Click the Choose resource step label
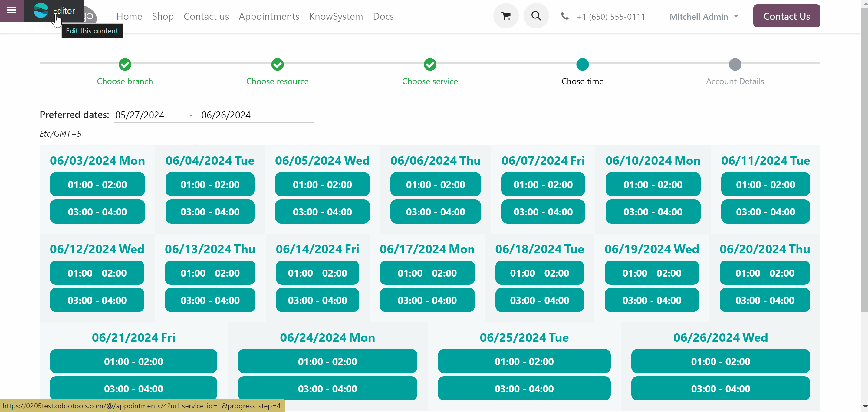The height and width of the screenshot is (412, 868). point(277,81)
